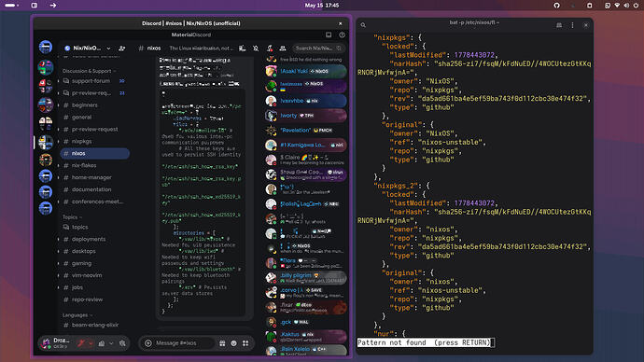
Task: Open Discord user settings gear
Action: coord(122,343)
